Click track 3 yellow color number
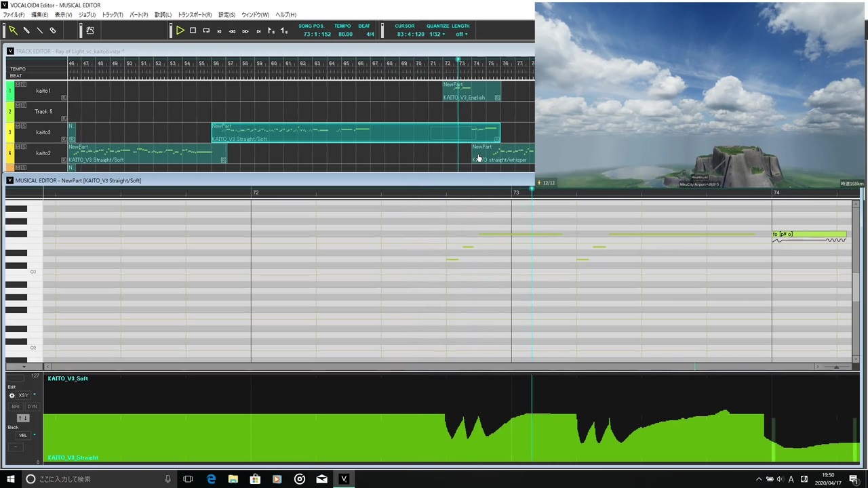The height and width of the screenshot is (488, 868). 9,132
